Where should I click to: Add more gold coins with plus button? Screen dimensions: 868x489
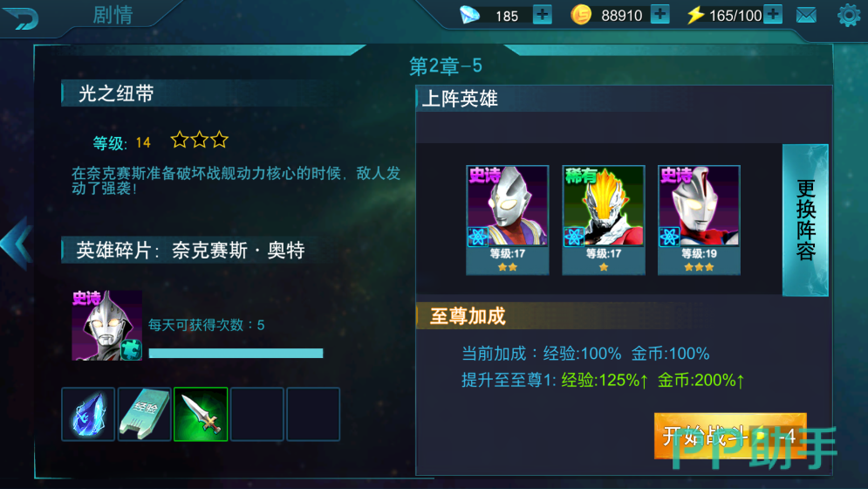click(x=660, y=15)
